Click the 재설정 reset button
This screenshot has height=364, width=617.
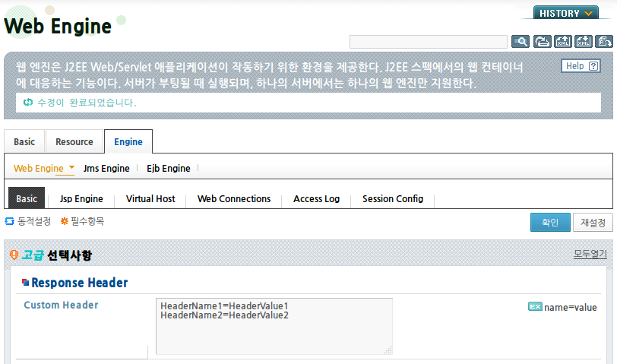593,223
